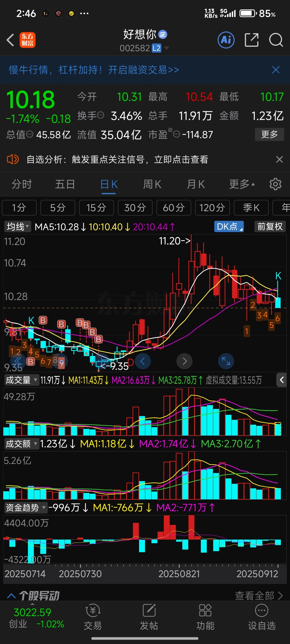
Task: Expand stock code dropdown triangle
Action: point(166,48)
